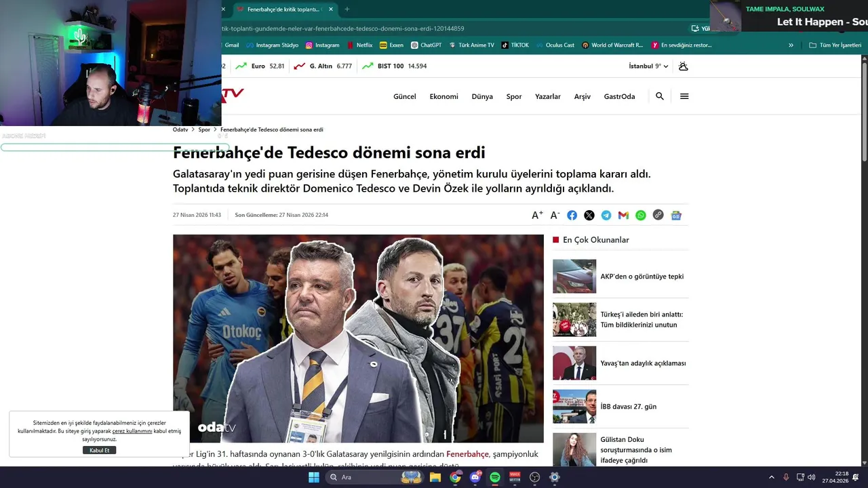Open the Ekonomi menu
This screenshot has width=868, height=488.
coord(443,96)
